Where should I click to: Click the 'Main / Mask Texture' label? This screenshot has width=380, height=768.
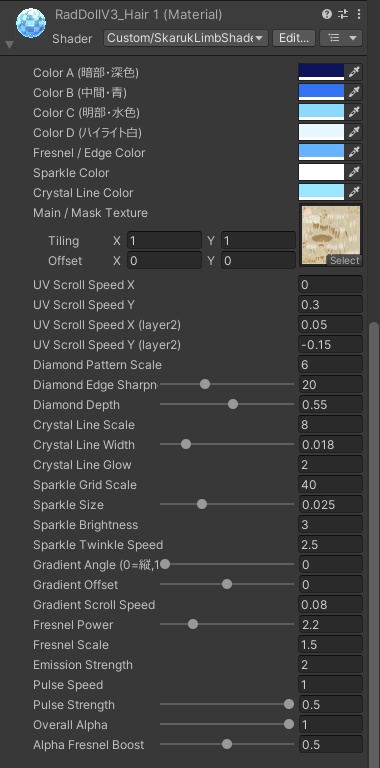pyautogui.click(x=90, y=213)
